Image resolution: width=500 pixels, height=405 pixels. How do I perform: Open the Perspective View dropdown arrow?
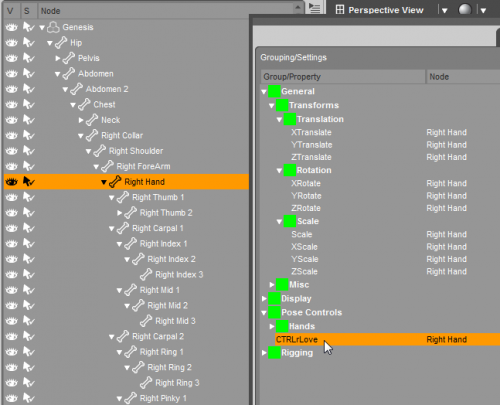click(x=444, y=10)
